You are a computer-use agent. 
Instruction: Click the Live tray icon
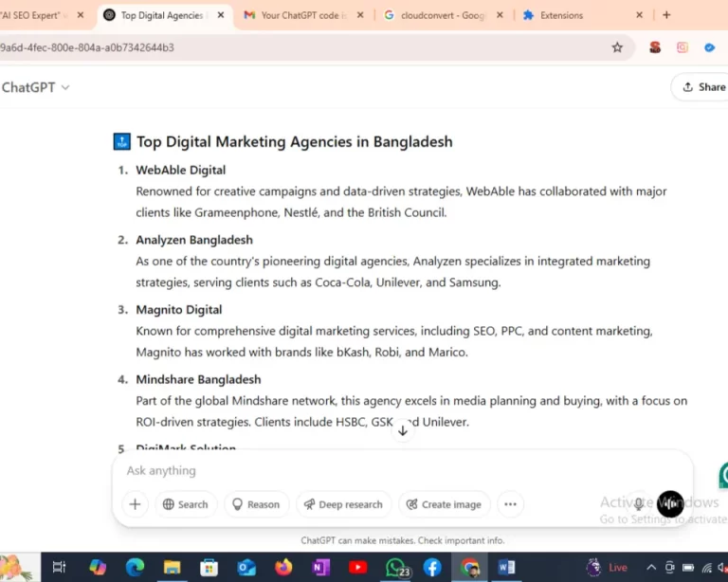coord(607,567)
